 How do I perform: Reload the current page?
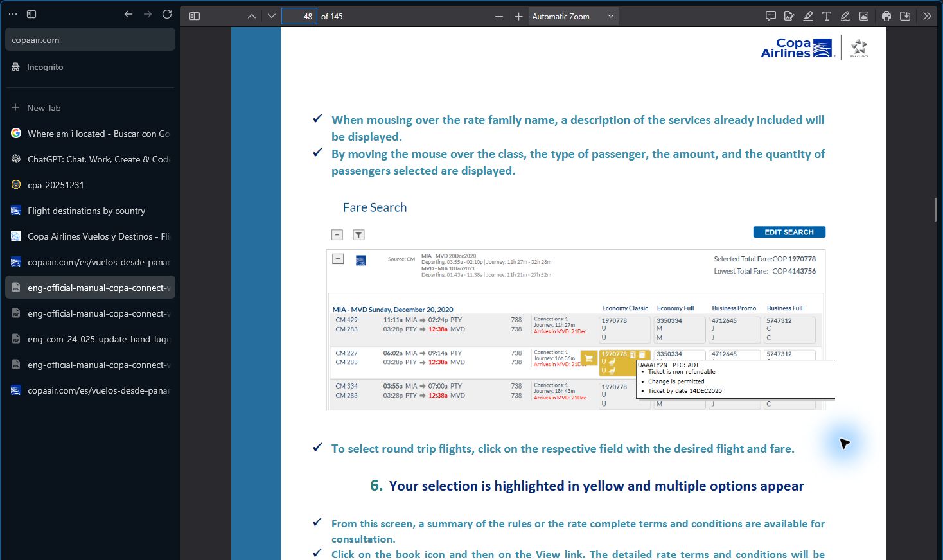[x=167, y=14]
